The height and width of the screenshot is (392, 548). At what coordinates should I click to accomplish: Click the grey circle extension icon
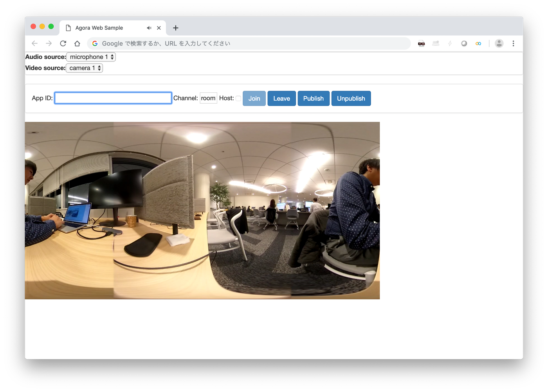pyautogui.click(x=464, y=43)
